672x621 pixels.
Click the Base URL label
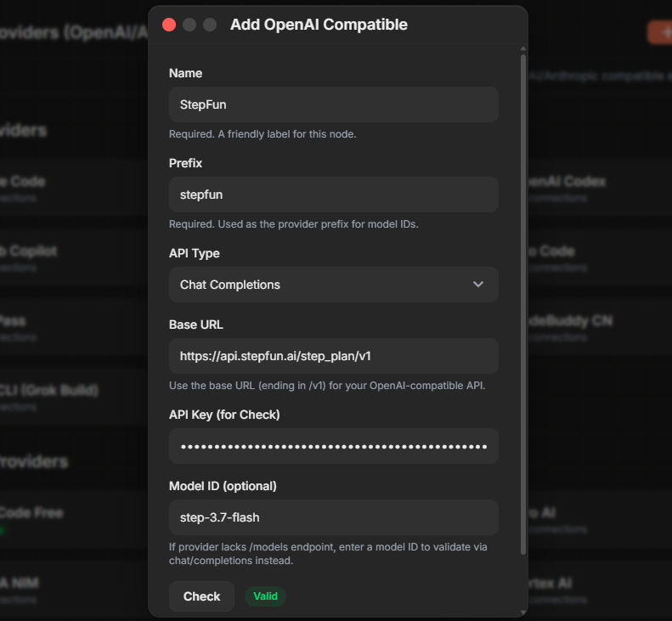(196, 325)
